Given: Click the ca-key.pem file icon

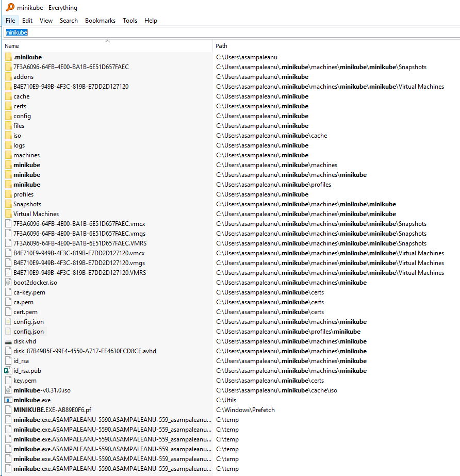Looking at the screenshot, I should click(x=8, y=292).
